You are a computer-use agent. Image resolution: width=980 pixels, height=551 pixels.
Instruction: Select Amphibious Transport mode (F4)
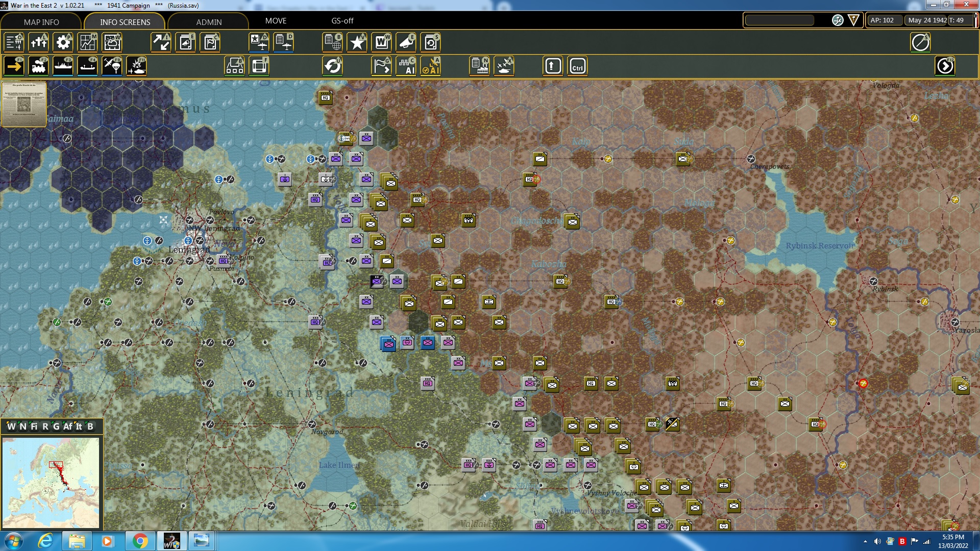pyautogui.click(x=88, y=66)
